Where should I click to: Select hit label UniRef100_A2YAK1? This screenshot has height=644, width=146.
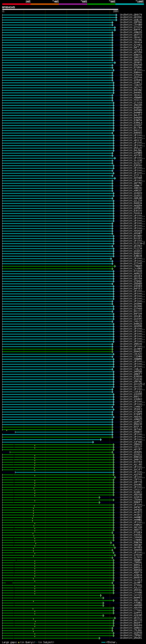pyautogui.click(x=131, y=45)
